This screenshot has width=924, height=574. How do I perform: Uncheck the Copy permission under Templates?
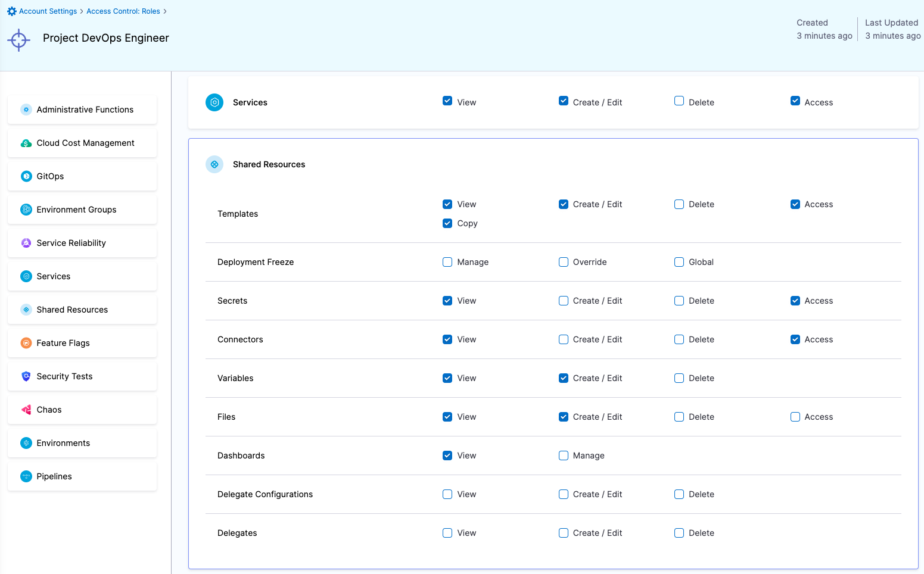[x=447, y=223]
